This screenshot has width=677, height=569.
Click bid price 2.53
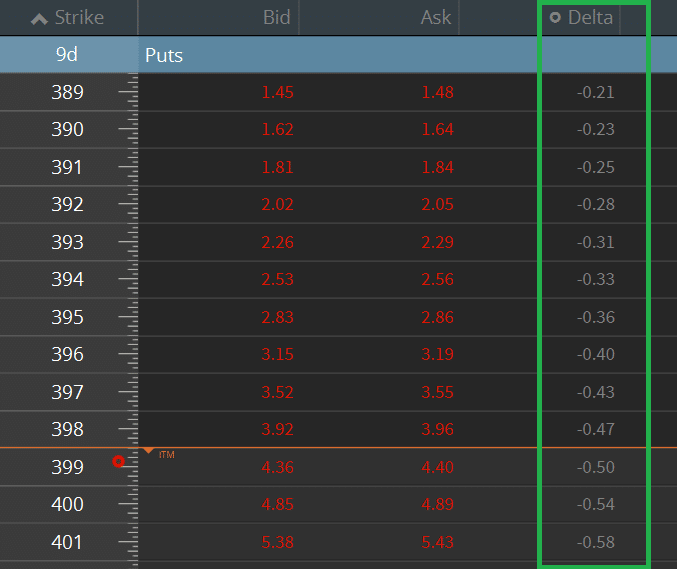tap(277, 279)
